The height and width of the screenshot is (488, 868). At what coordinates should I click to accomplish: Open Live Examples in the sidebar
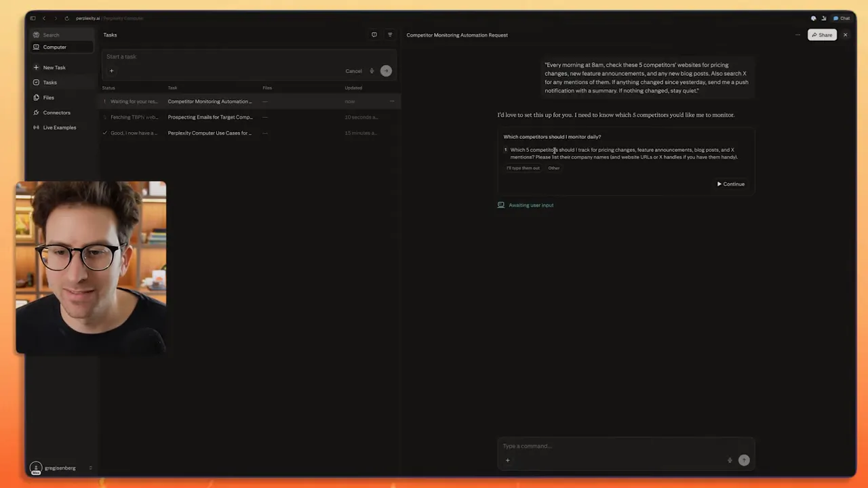59,127
